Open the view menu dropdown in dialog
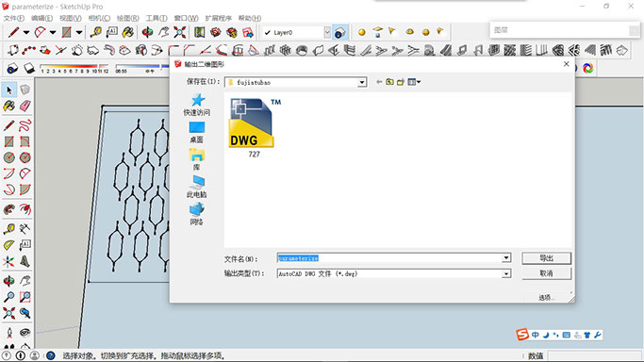Image resolution: width=644 pixels, height=362 pixels. point(414,82)
